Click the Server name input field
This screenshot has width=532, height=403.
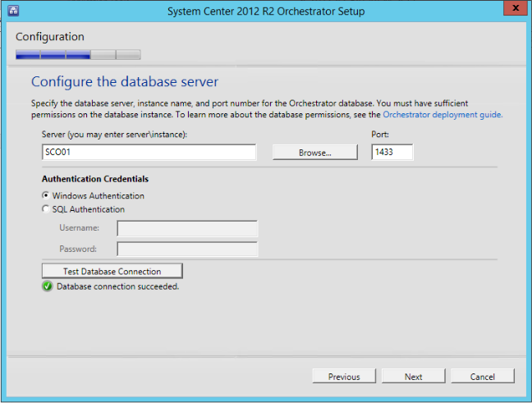tap(149, 152)
